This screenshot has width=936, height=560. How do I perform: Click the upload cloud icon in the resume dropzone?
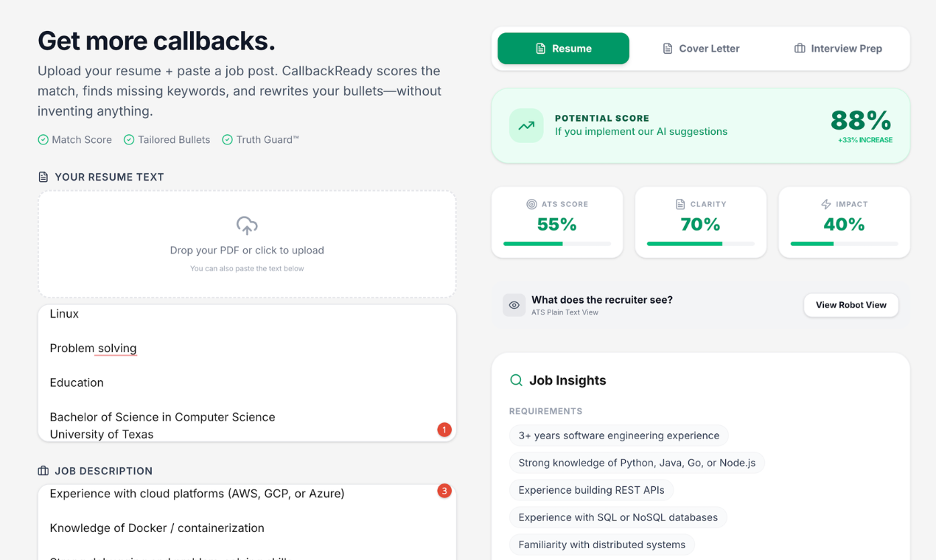(x=246, y=226)
